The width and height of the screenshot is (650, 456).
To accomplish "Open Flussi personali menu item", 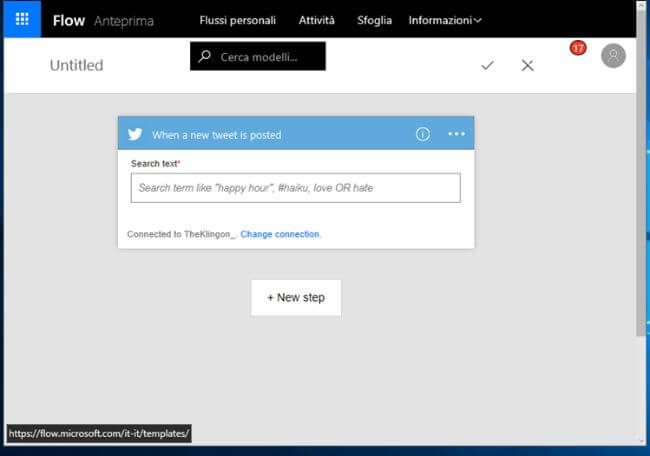I will (238, 20).
